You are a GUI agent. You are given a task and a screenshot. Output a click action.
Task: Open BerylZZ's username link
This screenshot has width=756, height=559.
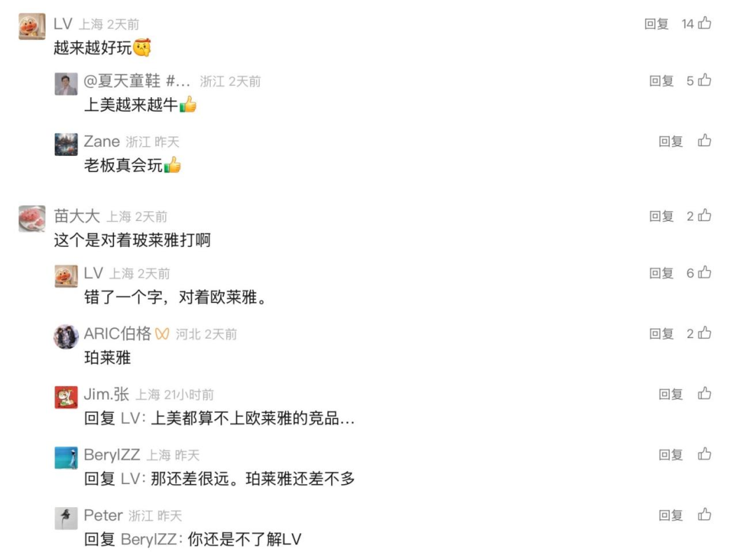[x=112, y=455]
